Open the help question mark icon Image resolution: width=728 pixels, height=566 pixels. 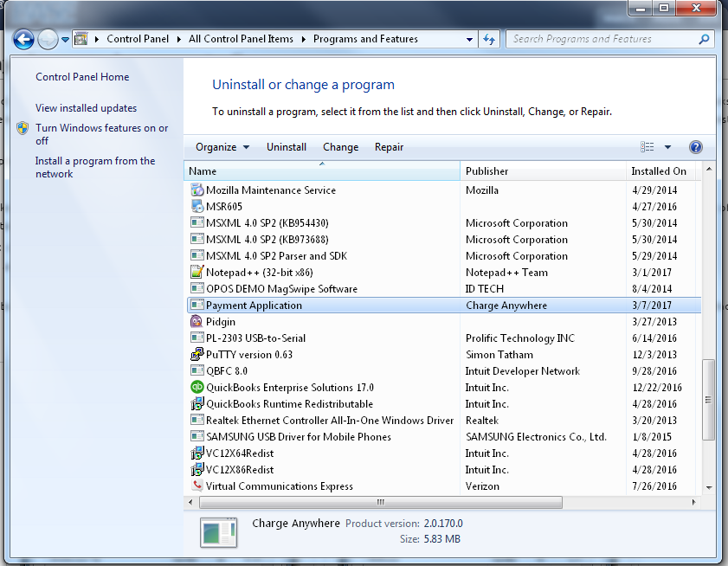[x=695, y=147]
